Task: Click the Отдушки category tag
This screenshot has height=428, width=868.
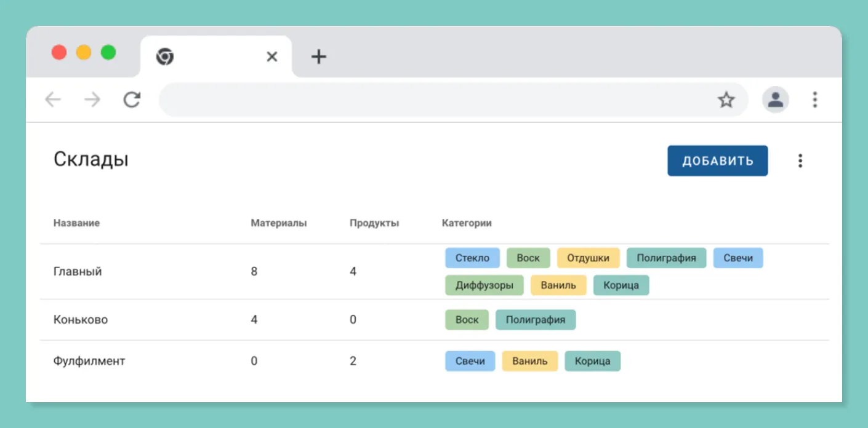Action: (x=589, y=258)
